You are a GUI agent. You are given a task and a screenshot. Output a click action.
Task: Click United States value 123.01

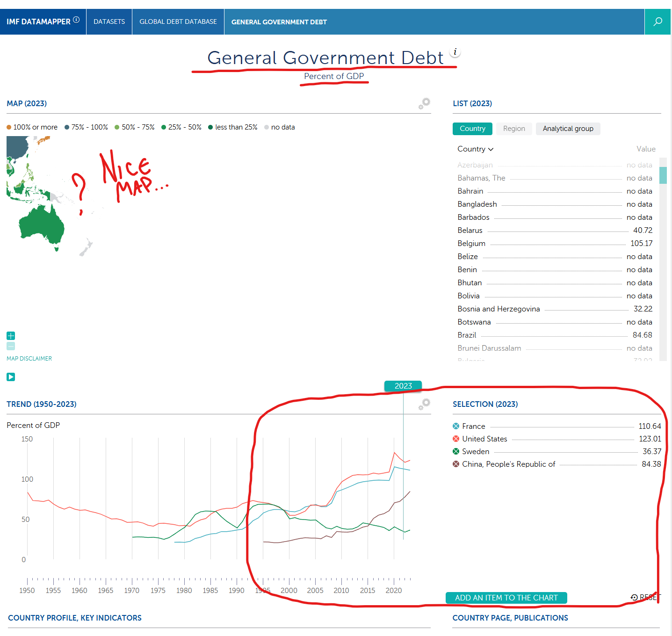650,439
